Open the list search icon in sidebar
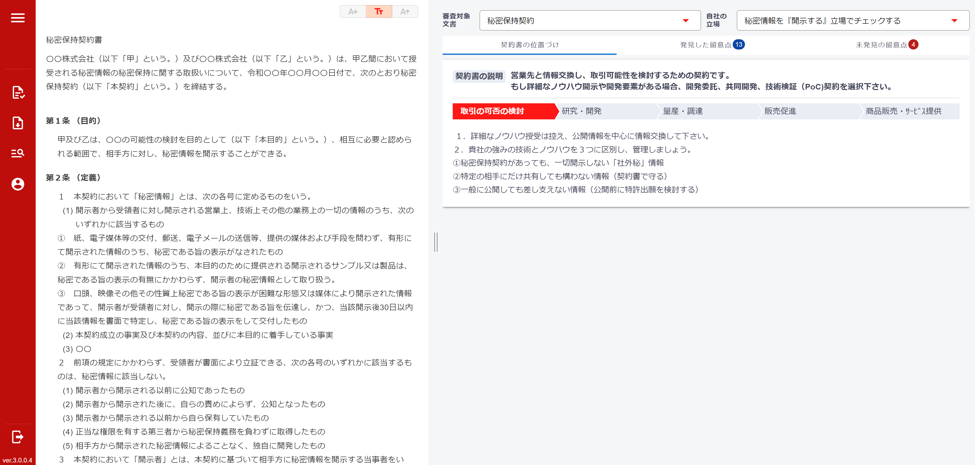Screen dimensions: 980x465 [x=18, y=153]
